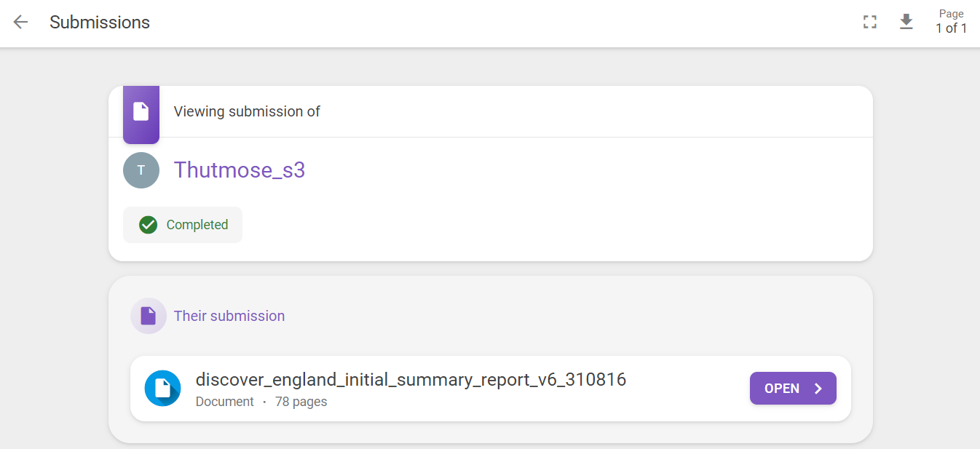Click the back arrow icon

(20, 23)
